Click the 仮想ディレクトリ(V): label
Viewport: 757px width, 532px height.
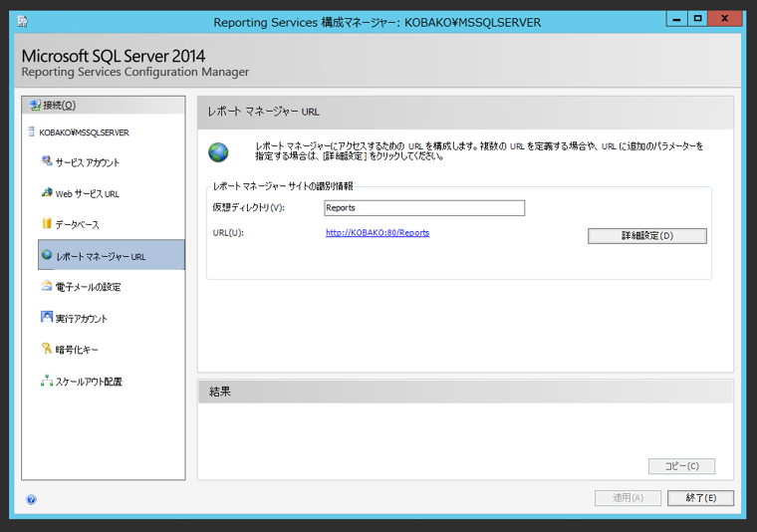pos(249,207)
